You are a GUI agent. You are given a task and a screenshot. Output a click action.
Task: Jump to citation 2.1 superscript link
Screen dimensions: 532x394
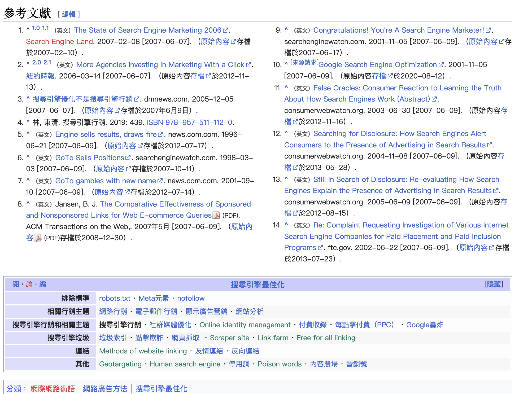pyautogui.click(x=47, y=63)
